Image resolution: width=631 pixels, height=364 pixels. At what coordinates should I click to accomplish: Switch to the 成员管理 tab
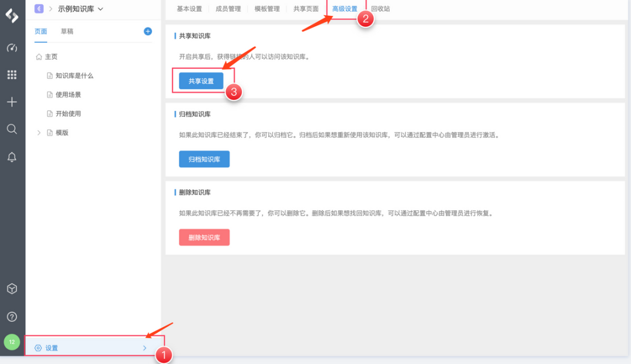[228, 9]
